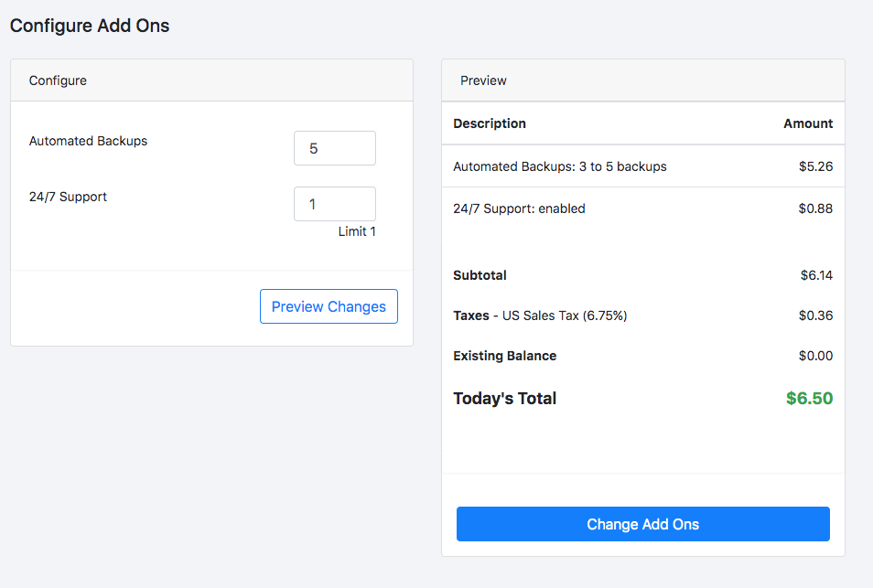Click the $5.26 amount for backups
The height and width of the screenshot is (588, 873).
(815, 166)
